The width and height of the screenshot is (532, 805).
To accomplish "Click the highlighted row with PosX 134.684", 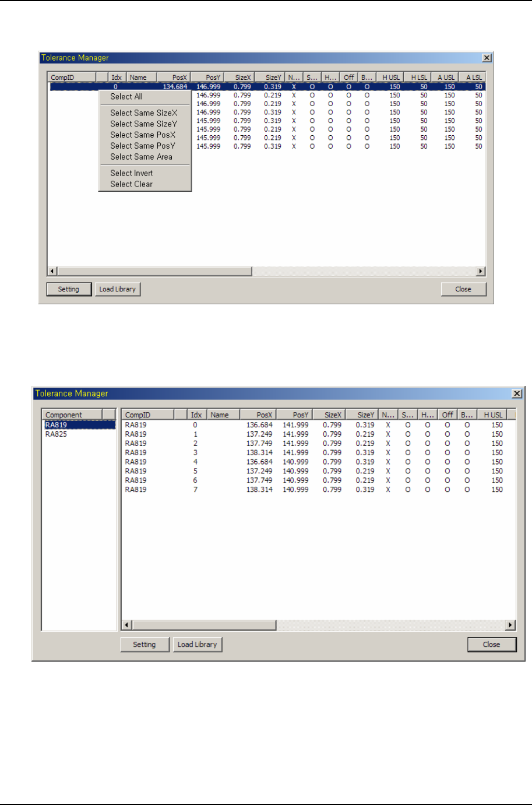I will coord(267,86).
